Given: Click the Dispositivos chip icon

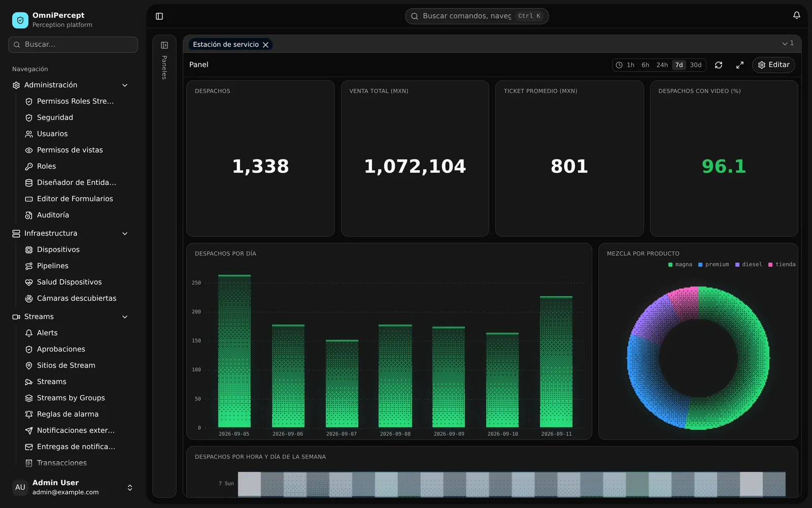Looking at the screenshot, I should point(29,250).
